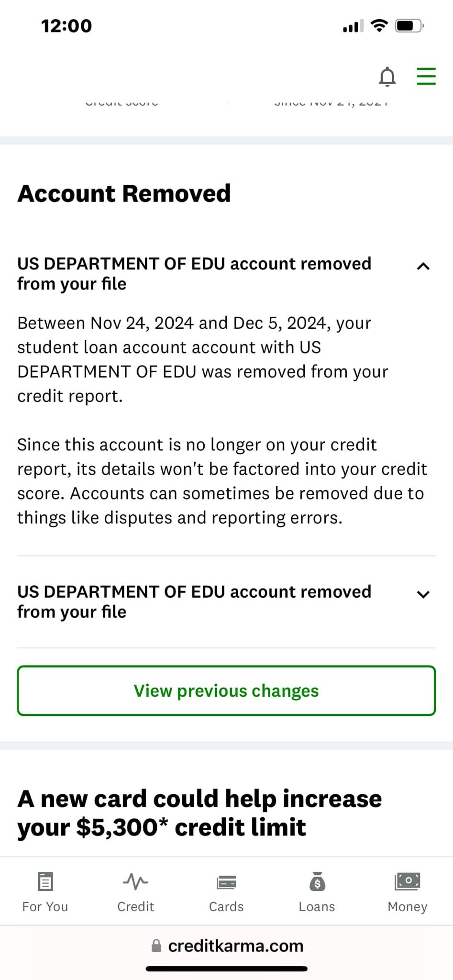Open the notifications bell
Viewport: 453px width, 980px height.
pyautogui.click(x=387, y=77)
